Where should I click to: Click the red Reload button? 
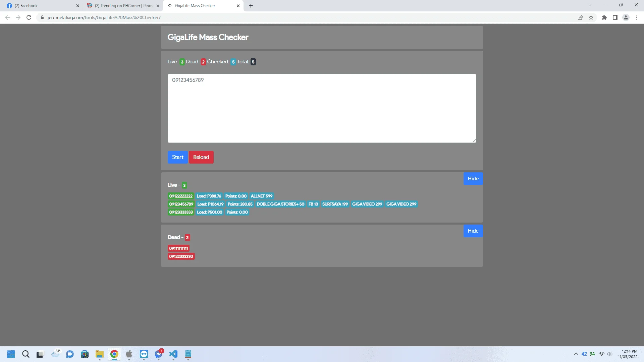point(201,157)
